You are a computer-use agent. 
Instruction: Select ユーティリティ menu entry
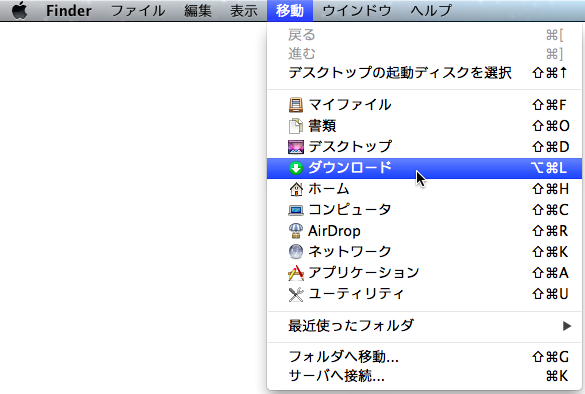tap(425, 294)
